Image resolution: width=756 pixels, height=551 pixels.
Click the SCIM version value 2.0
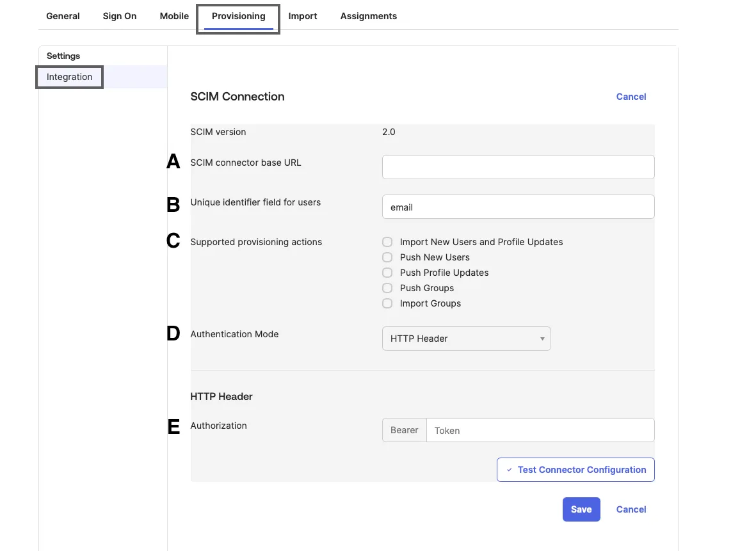[389, 132]
